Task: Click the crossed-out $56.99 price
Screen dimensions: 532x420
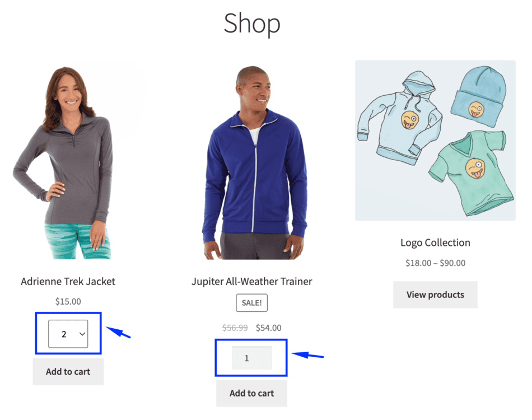Action: click(235, 328)
